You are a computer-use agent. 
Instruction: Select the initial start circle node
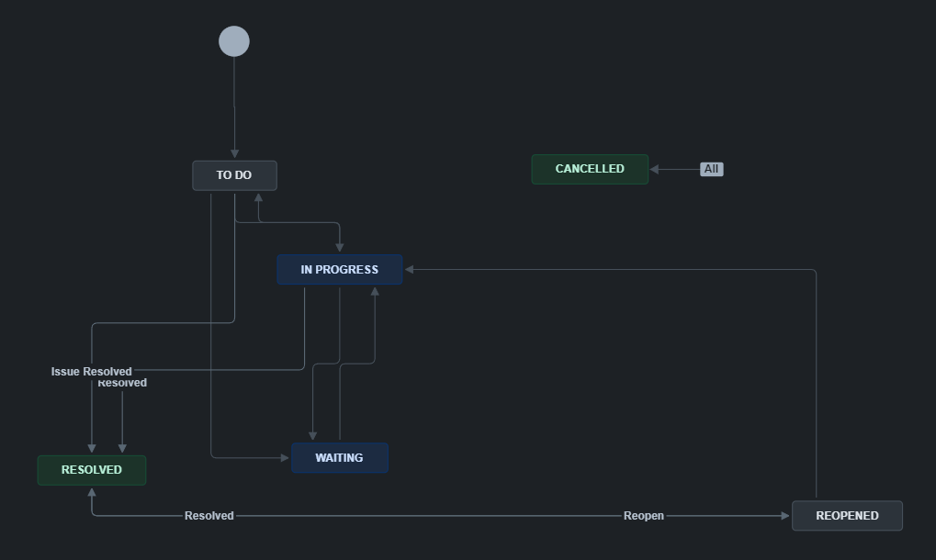coord(234,41)
